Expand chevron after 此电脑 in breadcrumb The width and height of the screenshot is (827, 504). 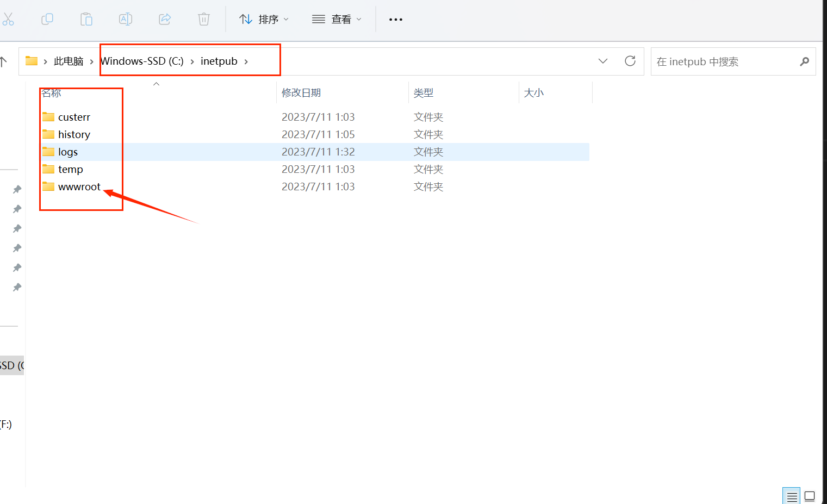(92, 61)
